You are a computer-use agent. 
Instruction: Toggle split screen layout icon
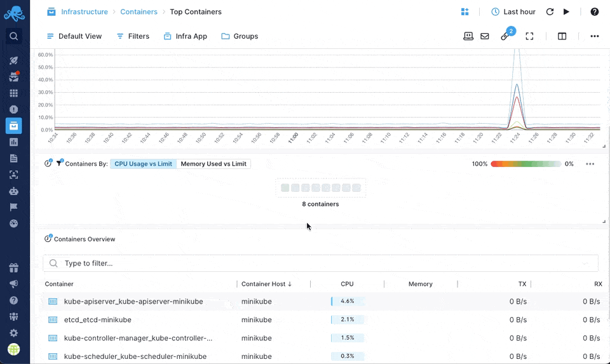click(x=562, y=36)
